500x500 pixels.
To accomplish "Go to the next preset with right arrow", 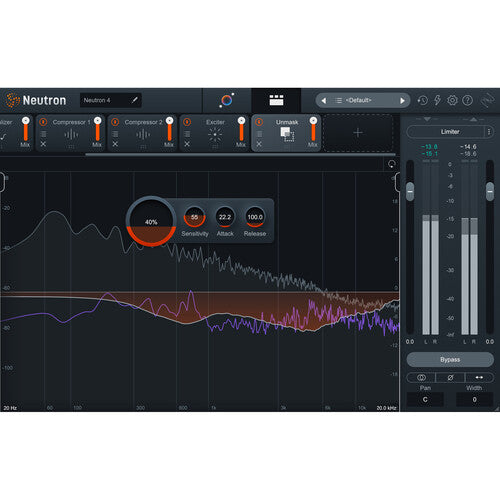I will [x=402, y=100].
